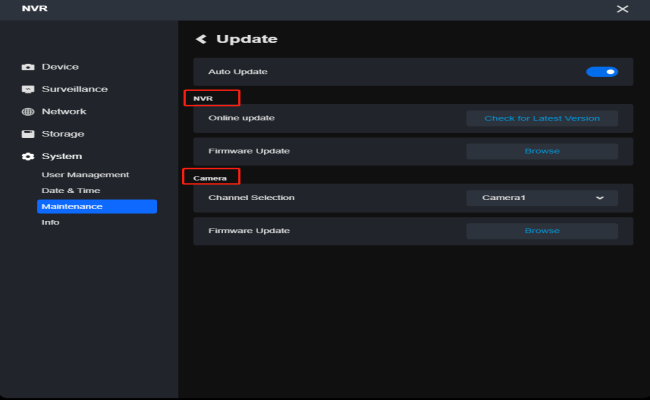Screen dimensions: 650x400
Task: Select Storage in the sidebar
Action: click(x=63, y=134)
